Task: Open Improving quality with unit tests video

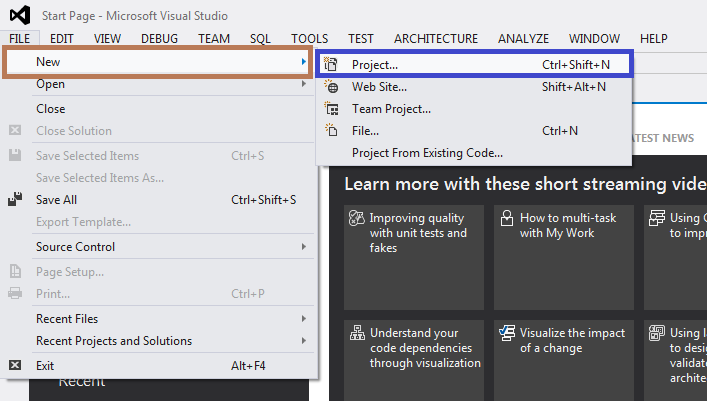Action: 414,258
